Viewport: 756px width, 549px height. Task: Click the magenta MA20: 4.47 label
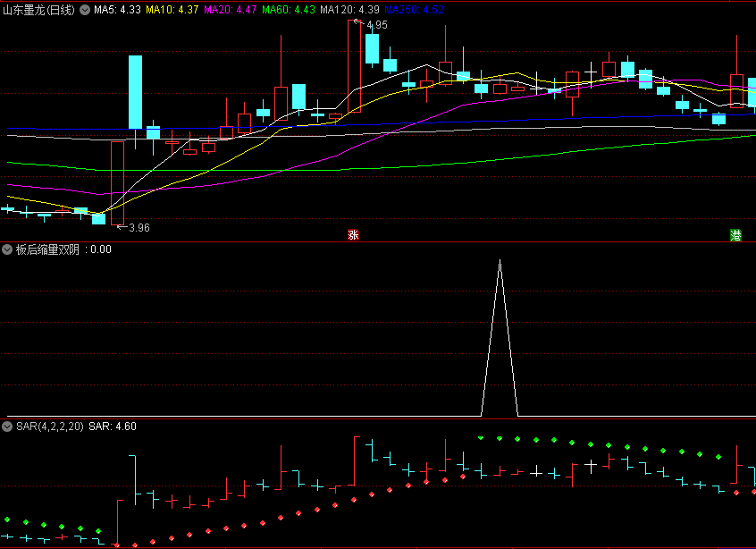(230, 10)
